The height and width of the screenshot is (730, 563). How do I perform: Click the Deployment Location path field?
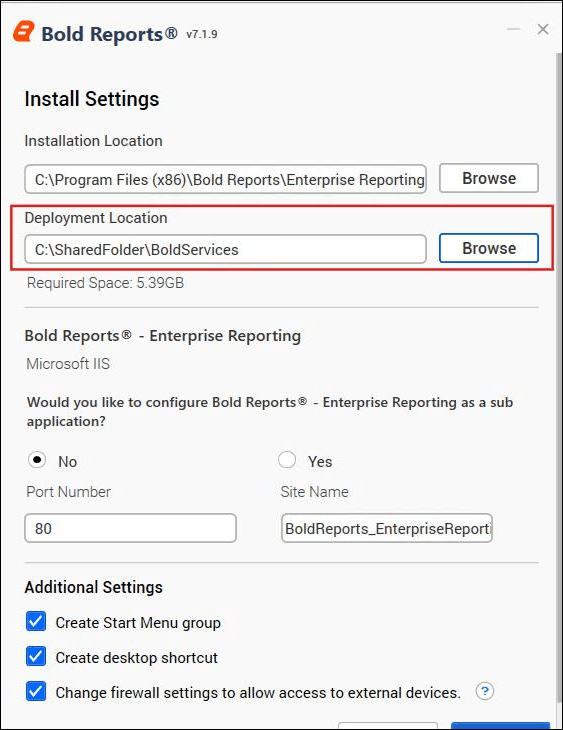(x=225, y=249)
